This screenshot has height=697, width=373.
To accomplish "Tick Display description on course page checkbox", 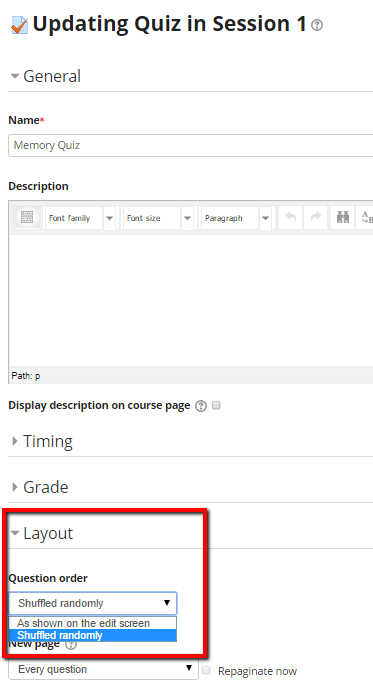I will [216, 405].
